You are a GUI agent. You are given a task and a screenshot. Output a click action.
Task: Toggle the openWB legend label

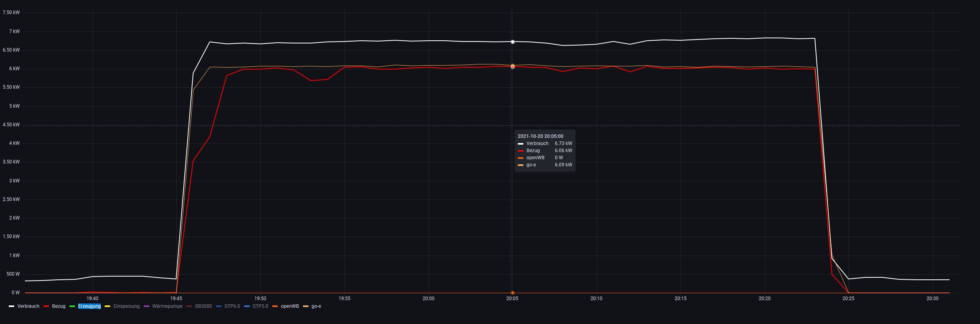tap(290, 306)
